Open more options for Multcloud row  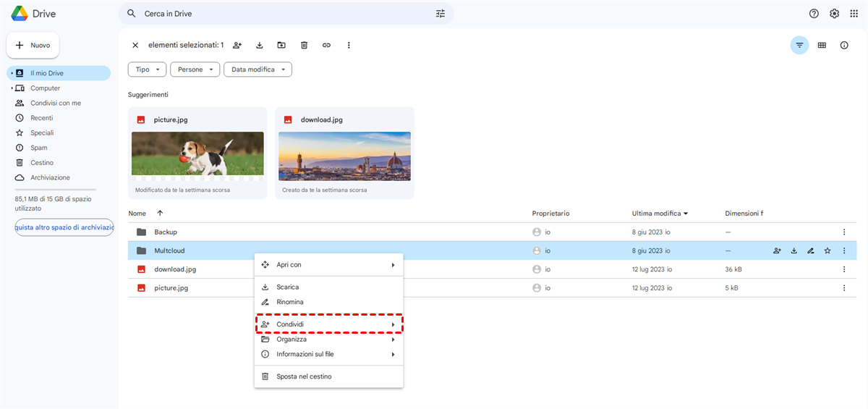pyautogui.click(x=844, y=251)
